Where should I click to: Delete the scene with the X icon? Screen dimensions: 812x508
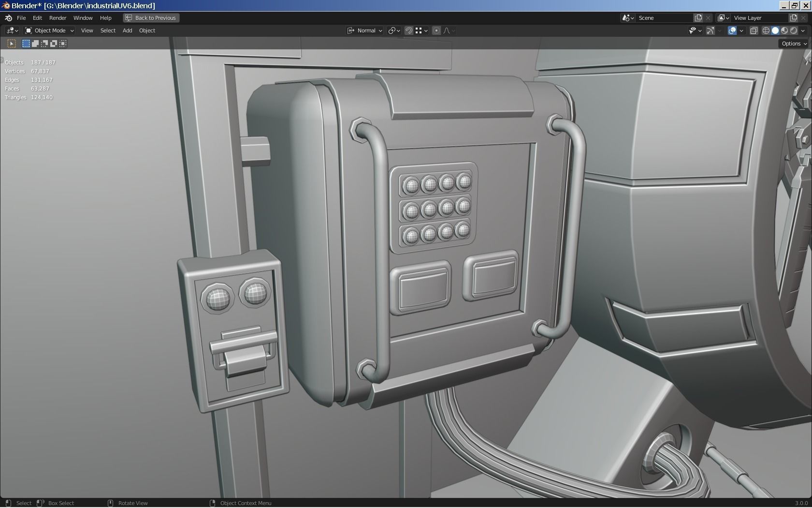pos(709,18)
